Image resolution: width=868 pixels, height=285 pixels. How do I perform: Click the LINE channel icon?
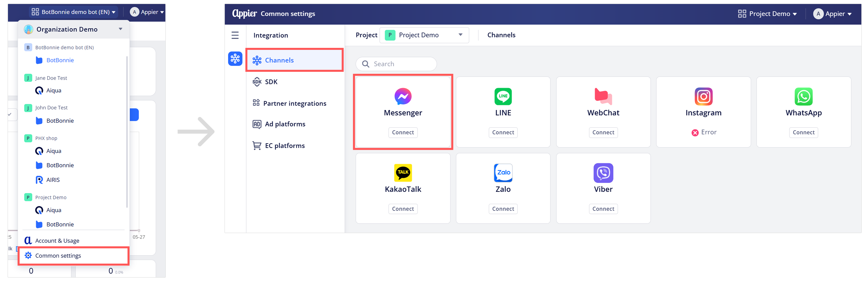point(503,96)
